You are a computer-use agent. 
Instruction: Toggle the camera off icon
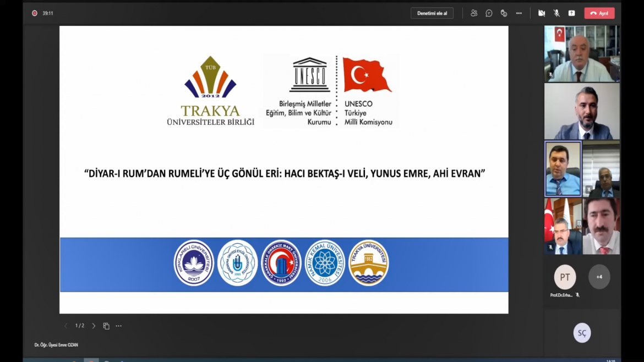click(542, 13)
